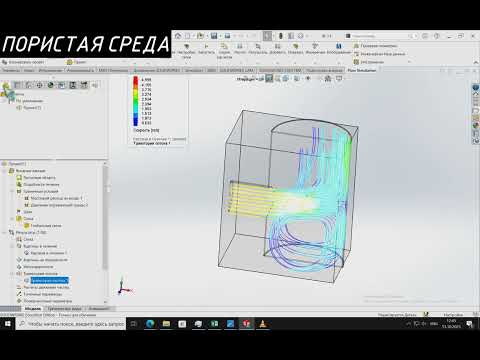Collapse the Траектории потока tree node
This screenshot has height=360, width=480.
coord(12,273)
